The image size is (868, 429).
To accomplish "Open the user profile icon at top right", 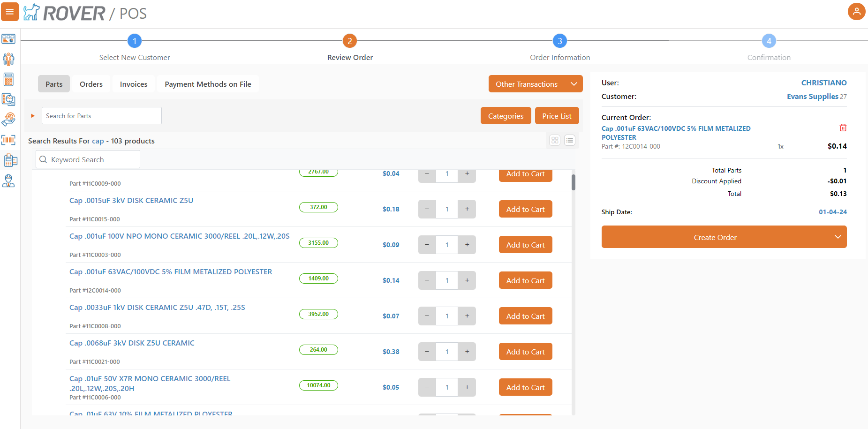I will click(x=857, y=11).
